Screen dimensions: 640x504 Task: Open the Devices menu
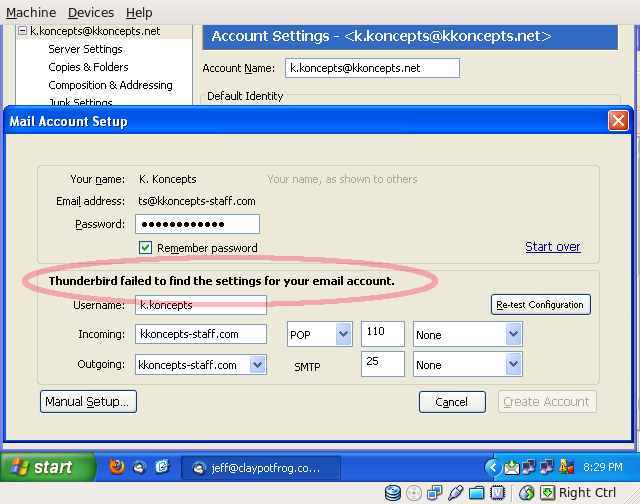point(91,13)
